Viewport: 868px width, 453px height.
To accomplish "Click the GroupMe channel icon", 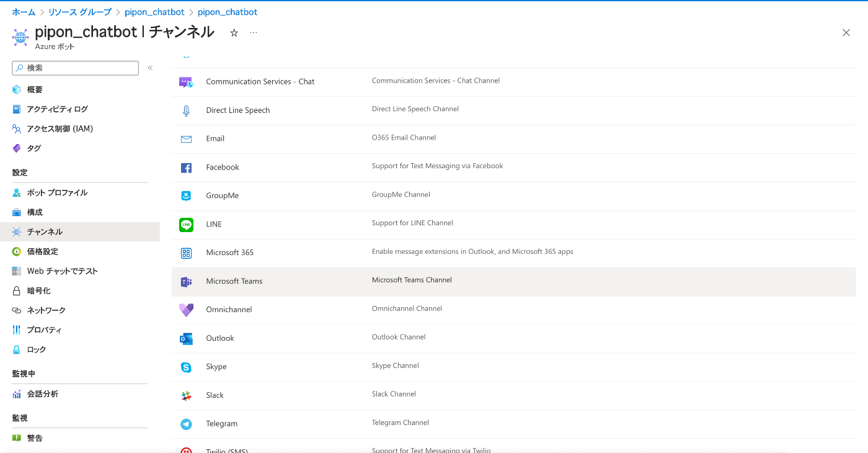I will click(186, 196).
